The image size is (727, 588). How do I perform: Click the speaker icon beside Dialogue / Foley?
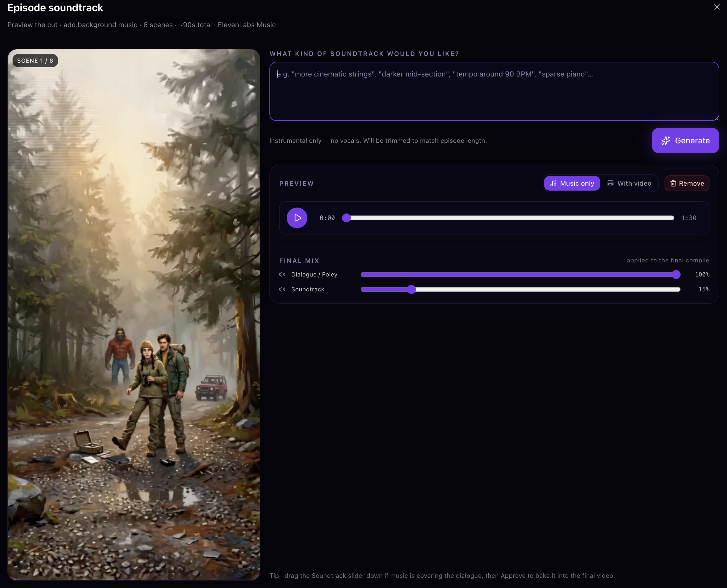[282, 274]
